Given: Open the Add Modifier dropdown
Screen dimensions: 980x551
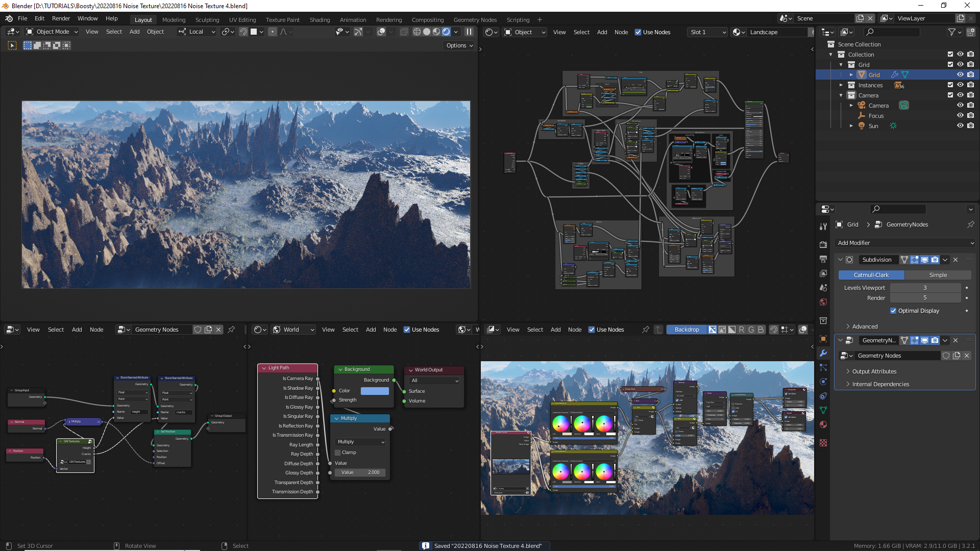Looking at the screenshot, I should click(905, 243).
